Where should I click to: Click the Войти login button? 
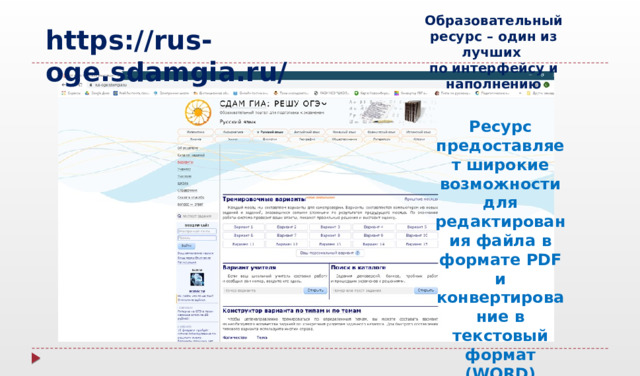[186, 246]
